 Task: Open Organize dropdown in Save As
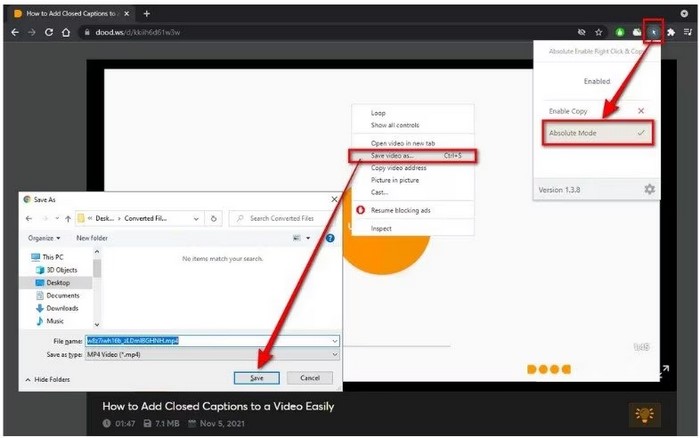pyautogui.click(x=44, y=238)
